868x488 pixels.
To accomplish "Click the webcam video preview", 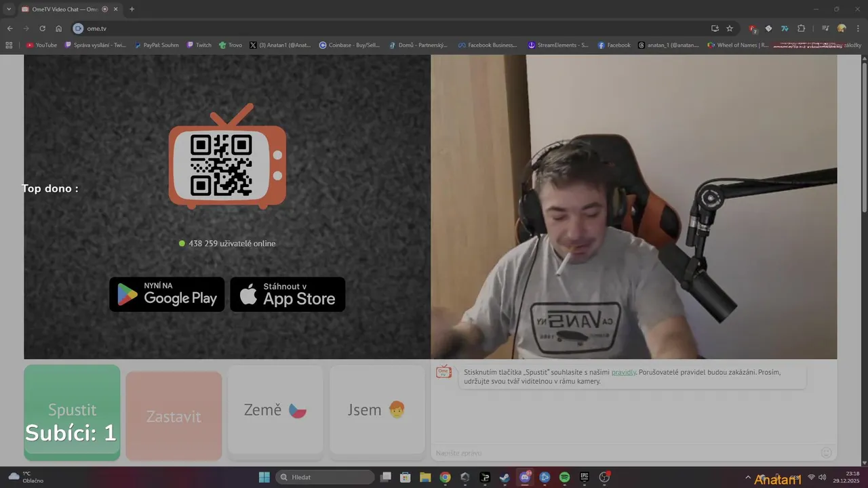I will click(634, 207).
